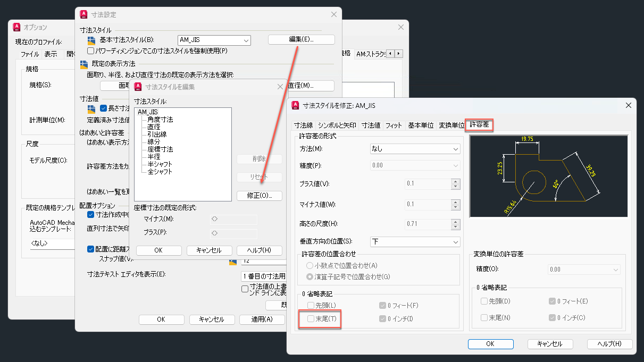Select 演算子記号で位置合わせ(G) radio button
This screenshot has width=644, height=362.
(310, 276)
